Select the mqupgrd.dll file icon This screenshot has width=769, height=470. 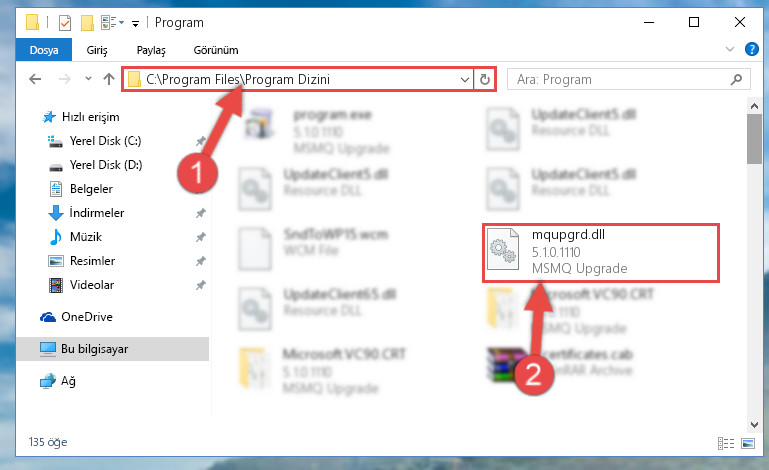pyautogui.click(x=503, y=250)
